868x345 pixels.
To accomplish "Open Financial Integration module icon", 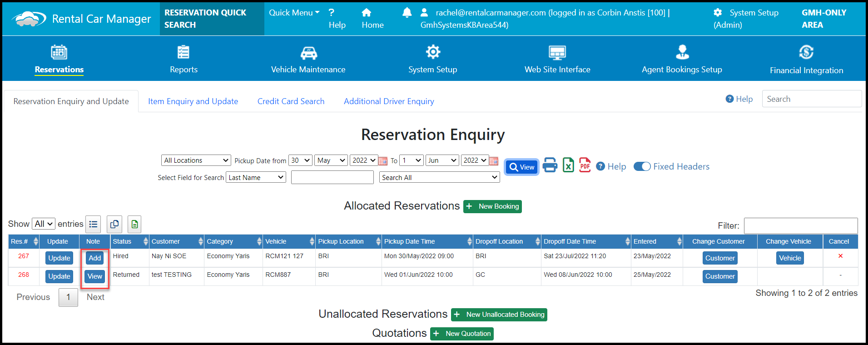I will (x=806, y=53).
